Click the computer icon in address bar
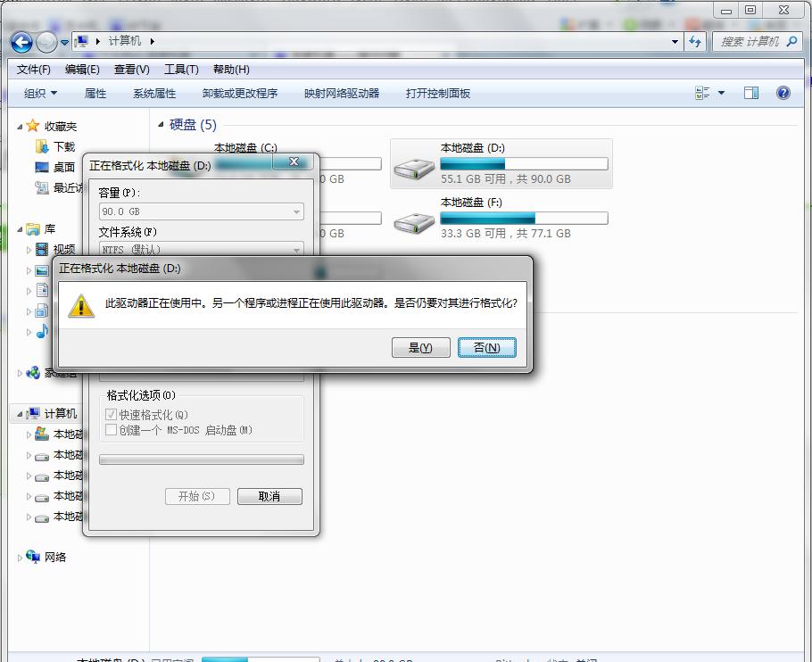812x662 pixels. [x=81, y=41]
